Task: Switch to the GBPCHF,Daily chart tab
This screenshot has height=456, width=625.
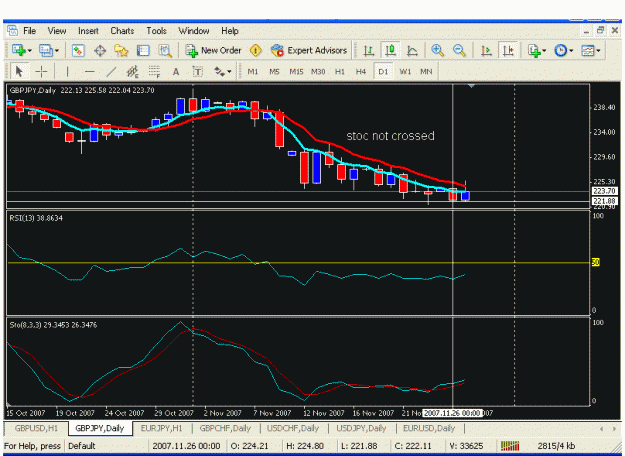Action: pyautogui.click(x=225, y=428)
